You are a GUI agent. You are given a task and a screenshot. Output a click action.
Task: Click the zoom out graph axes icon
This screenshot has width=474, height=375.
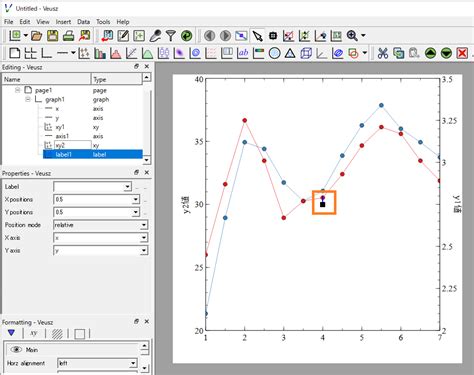click(x=305, y=35)
